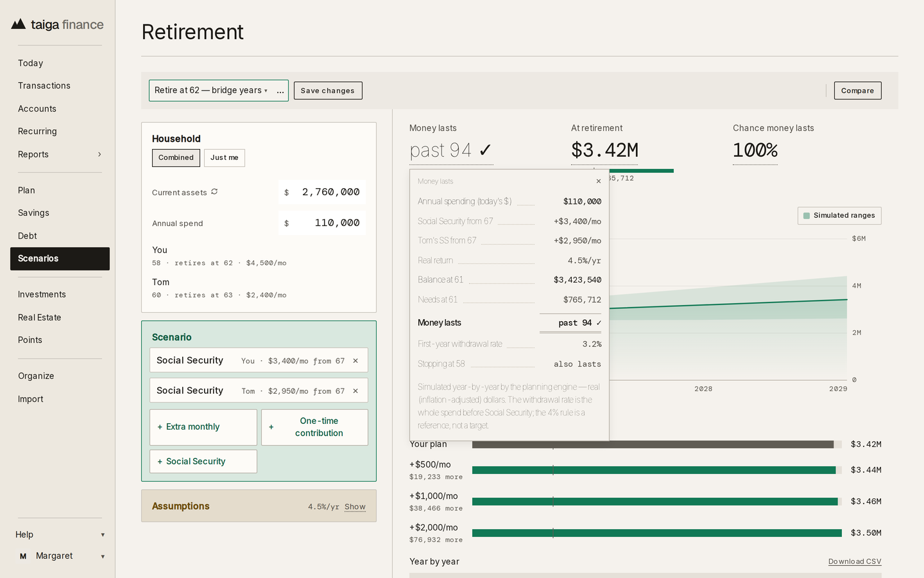
Task: Click the 100% Chance money lasts value
Action: (x=755, y=150)
